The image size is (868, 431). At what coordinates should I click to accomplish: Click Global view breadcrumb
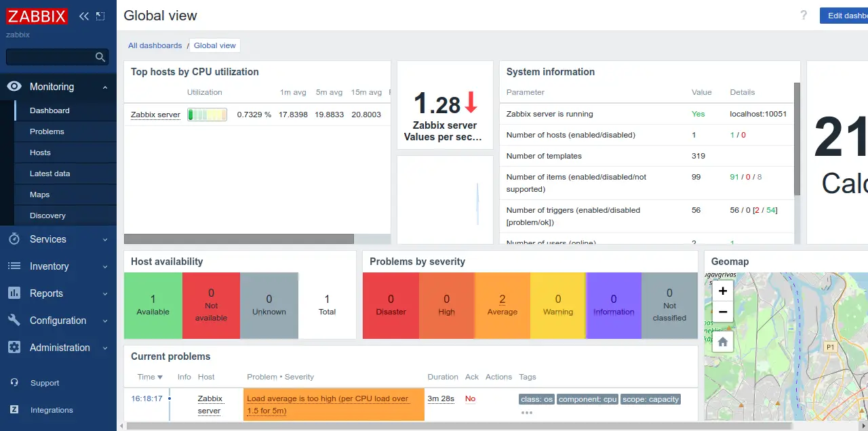tap(215, 45)
